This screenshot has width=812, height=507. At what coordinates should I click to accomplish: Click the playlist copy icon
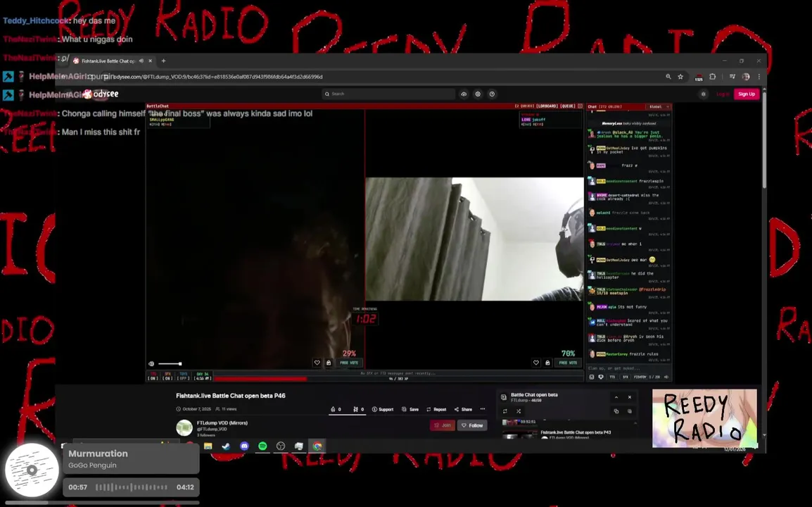(616, 411)
